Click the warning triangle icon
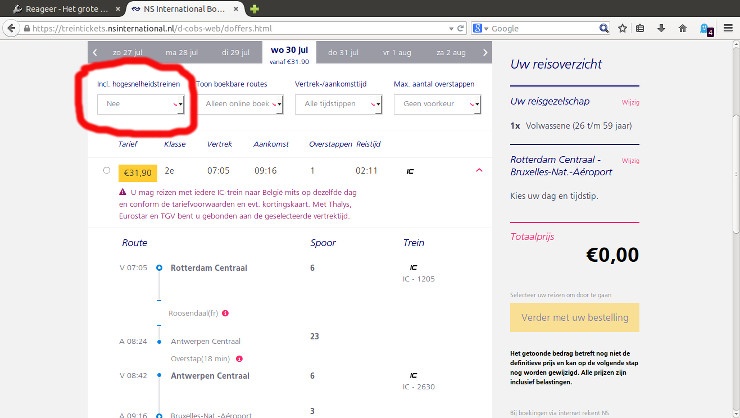This screenshot has width=740, height=418. (x=123, y=192)
